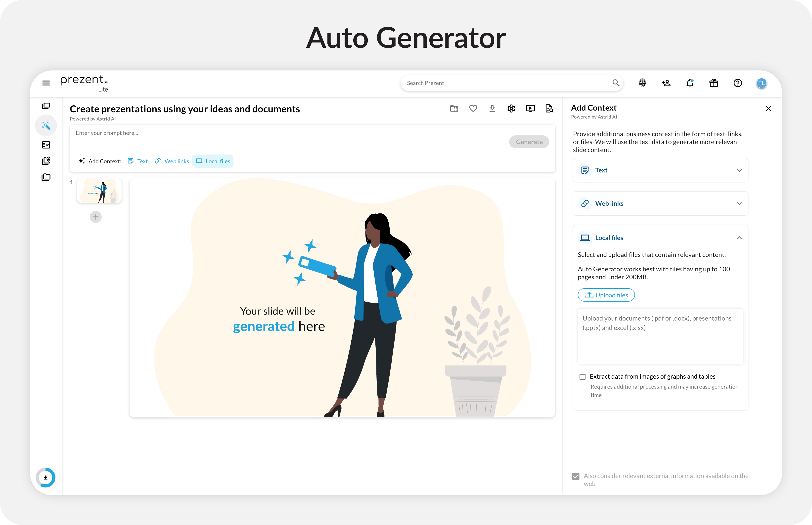Open the stacked folders sidebar icon

46,177
